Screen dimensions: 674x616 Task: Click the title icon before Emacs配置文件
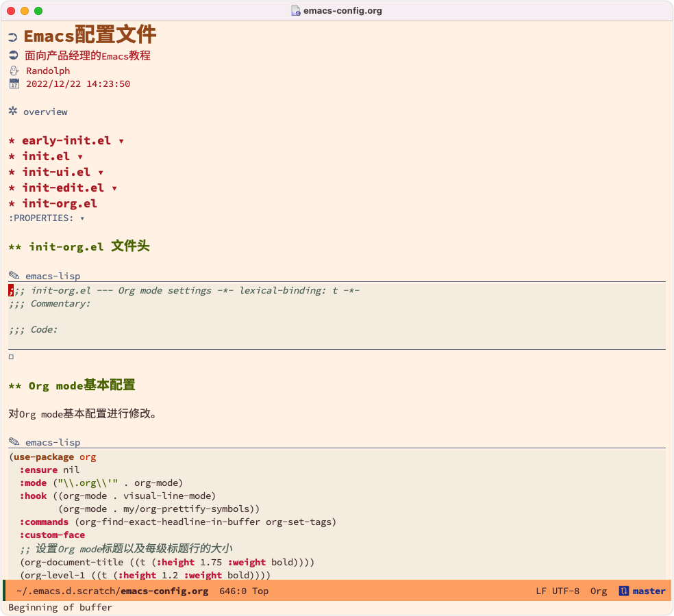[x=13, y=38]
